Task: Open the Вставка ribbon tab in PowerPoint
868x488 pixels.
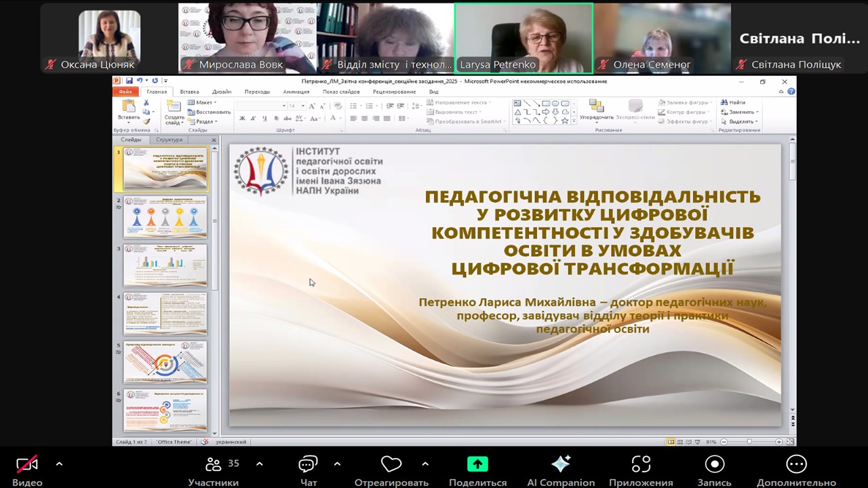Action: [x=189, y=92]
